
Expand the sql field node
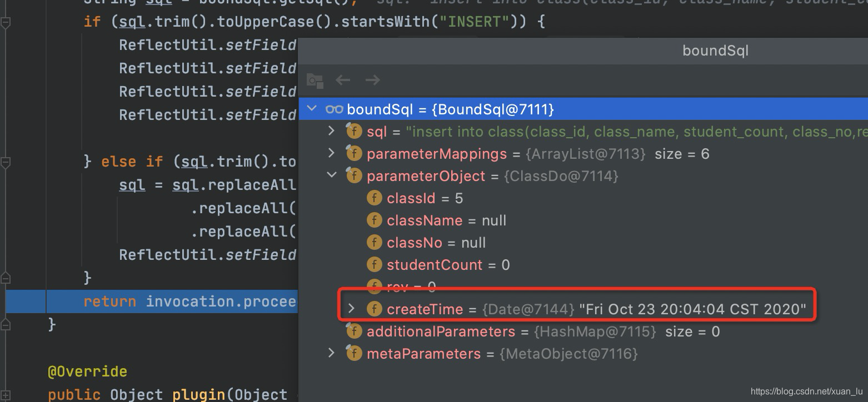click(x=331, y=131)
